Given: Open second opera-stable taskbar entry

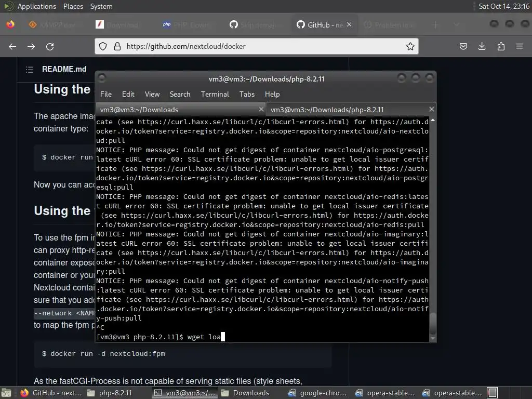Looking at the screenshot, I should point(452,393).
